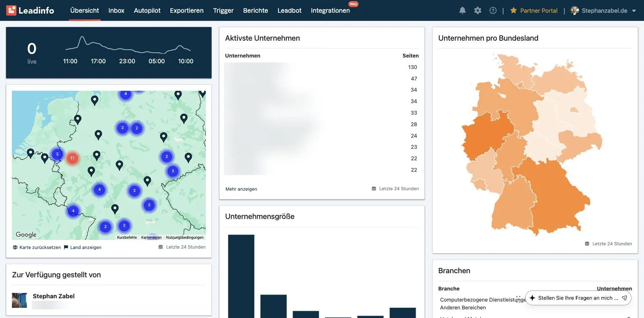Select the row with 33 Seiten
644x318 pixels.
tap(322, 113)
